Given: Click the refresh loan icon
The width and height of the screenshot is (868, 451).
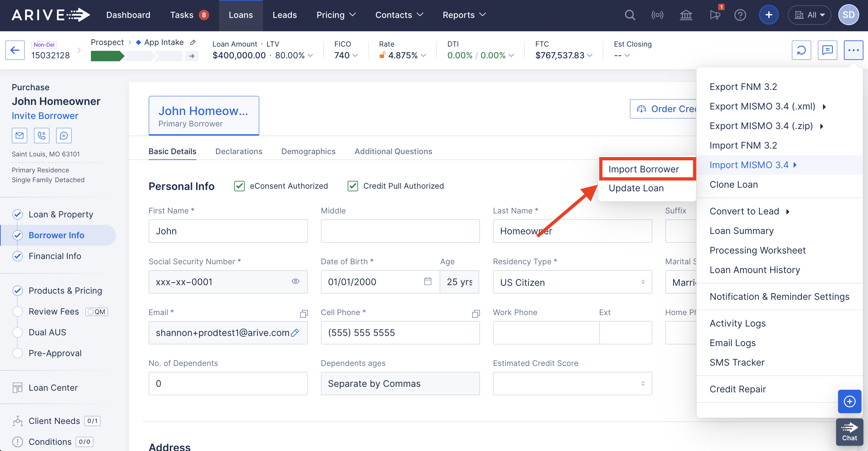Looking at the screenshot, I should pos(801,50).
